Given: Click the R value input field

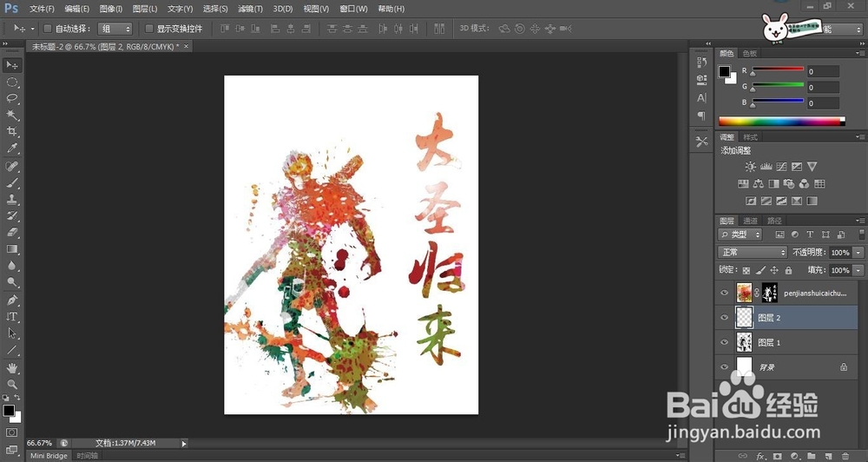Looking at the screenshot, I should click(823, 71).
